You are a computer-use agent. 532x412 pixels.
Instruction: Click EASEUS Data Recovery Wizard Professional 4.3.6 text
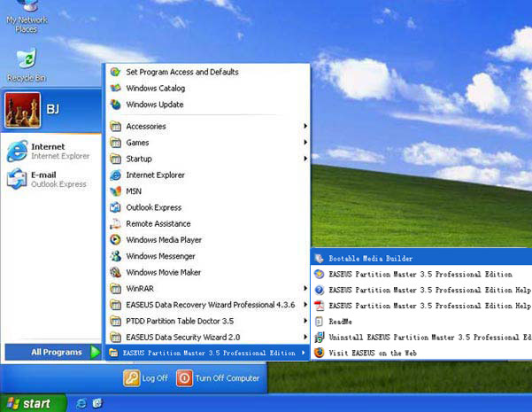click(211, 305)
